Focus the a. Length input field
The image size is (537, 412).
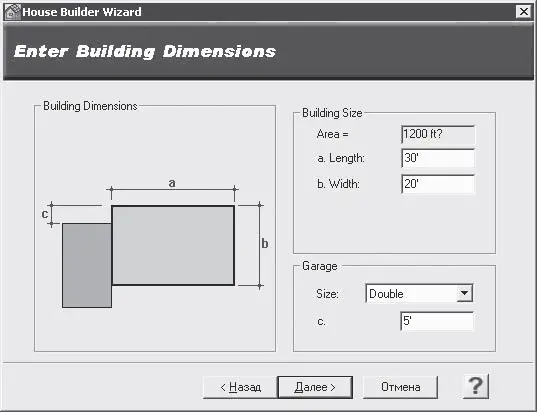pos(438,158)
